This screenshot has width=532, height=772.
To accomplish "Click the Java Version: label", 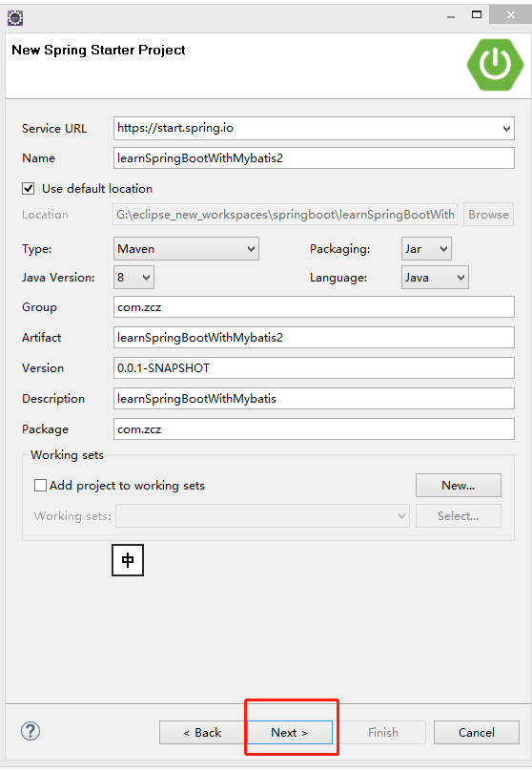I will tap(58, 277).
